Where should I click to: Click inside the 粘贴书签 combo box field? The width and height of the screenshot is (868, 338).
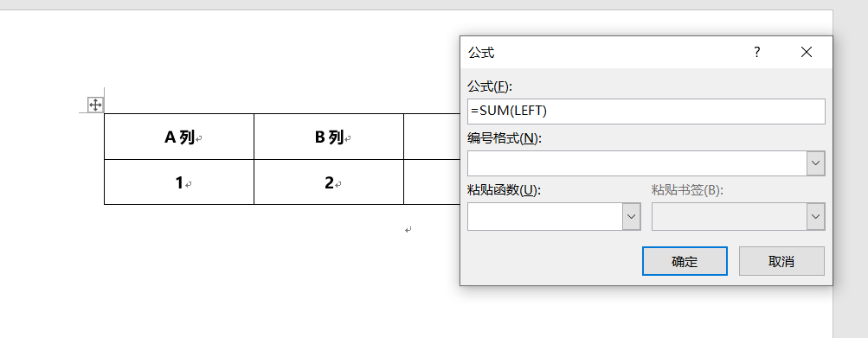pos(730,216)
